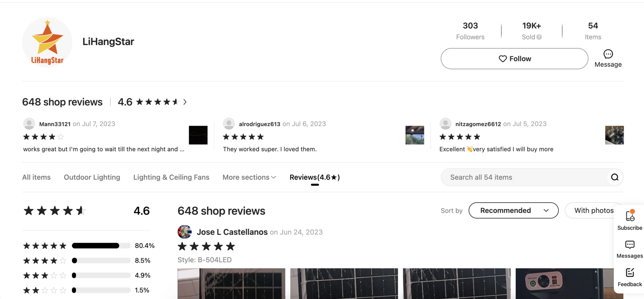
Task: Open the Subscribe icon in side panel
Action: coord(630,216)
